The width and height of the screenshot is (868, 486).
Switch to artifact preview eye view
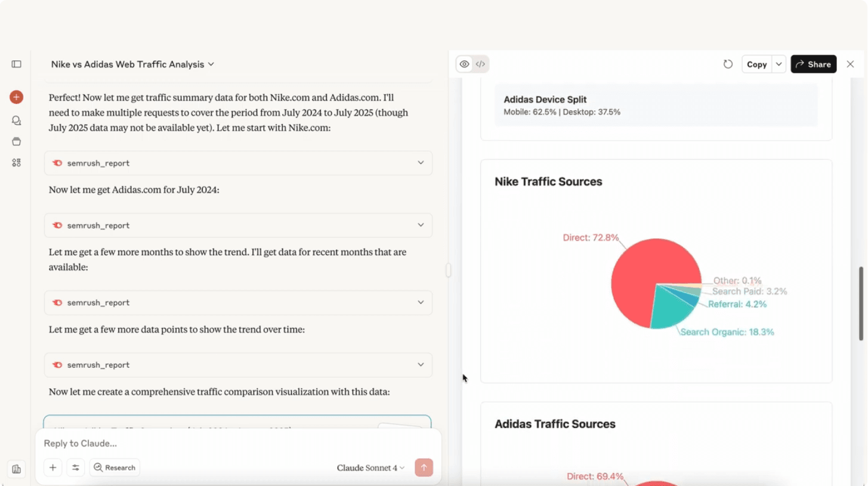click(x=464, y=64)
